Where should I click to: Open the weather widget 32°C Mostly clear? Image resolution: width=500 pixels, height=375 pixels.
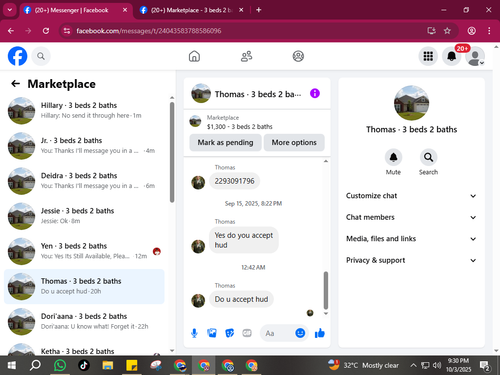(363, 365)
